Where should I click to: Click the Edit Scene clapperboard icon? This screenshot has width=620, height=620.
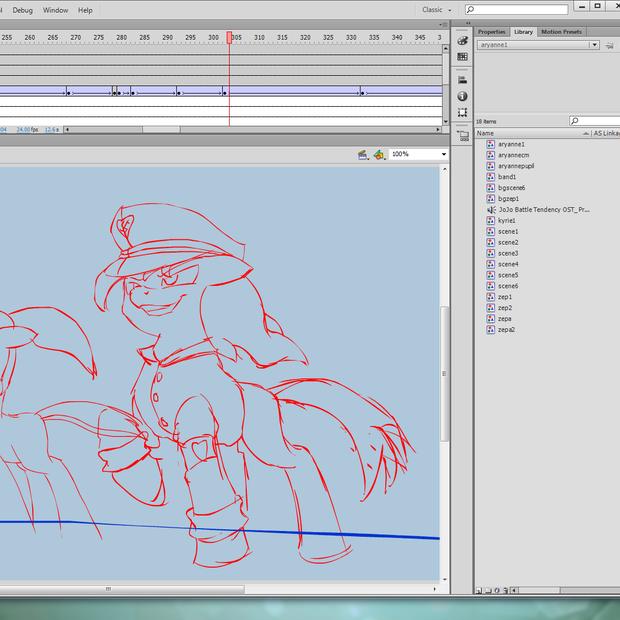coord(364,154)
